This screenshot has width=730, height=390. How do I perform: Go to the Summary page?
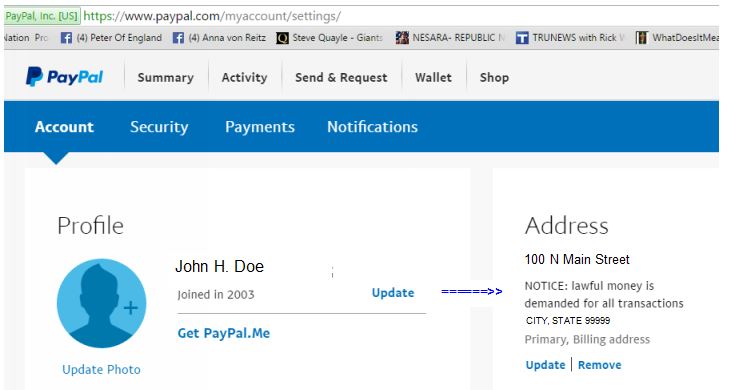pos(165,77)
